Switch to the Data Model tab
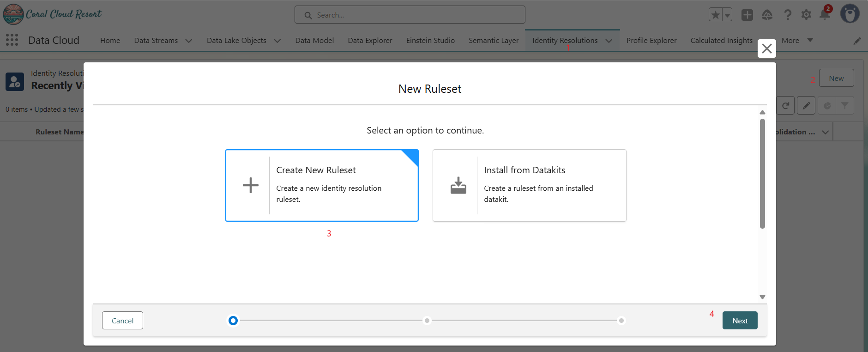The image size is (868, 352). pos(314,40)
